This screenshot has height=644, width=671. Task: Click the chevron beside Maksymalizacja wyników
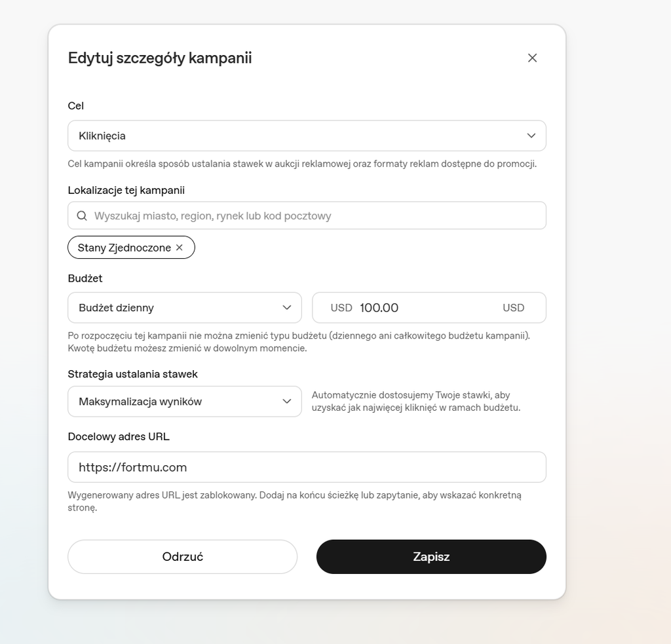287,402
